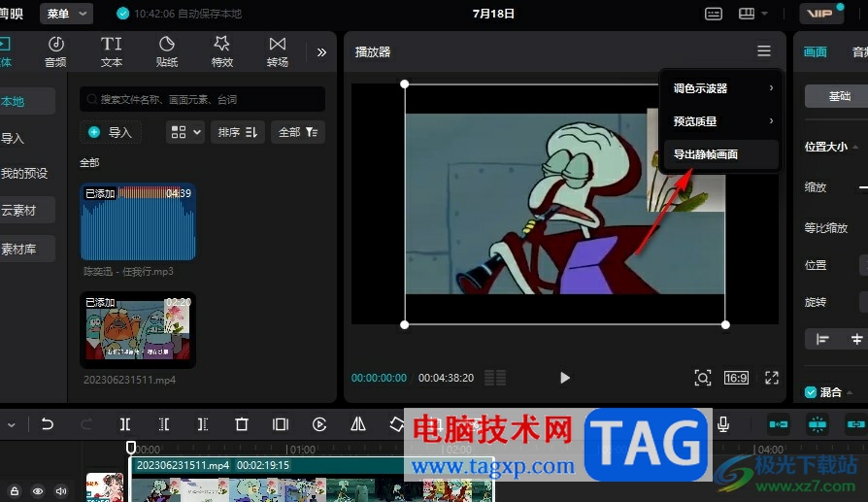
Task: Collapse the 位置大小 section
Action: (855, 147)
